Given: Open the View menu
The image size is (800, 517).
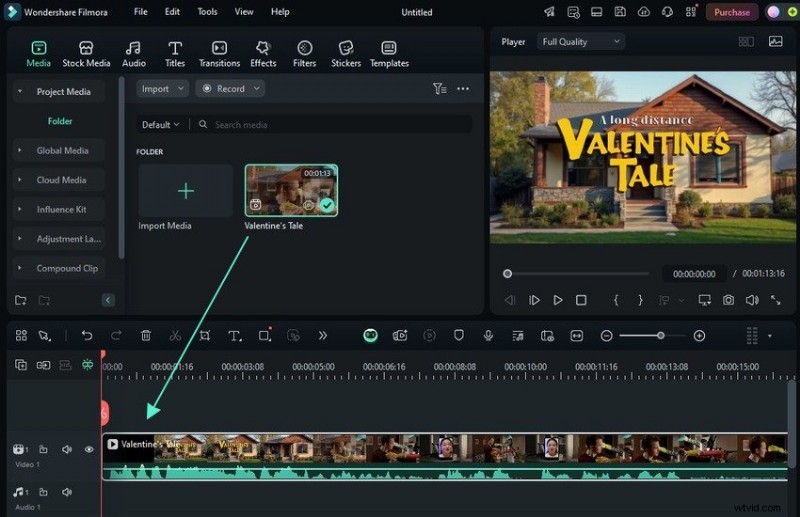Looking at the screenshot, I should click(244, 12).
